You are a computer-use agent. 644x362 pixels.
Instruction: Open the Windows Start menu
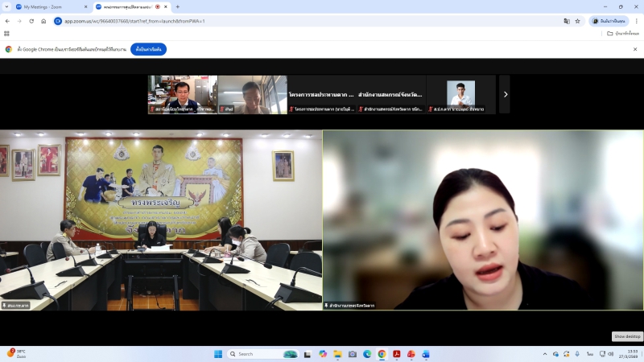(217, 354)
